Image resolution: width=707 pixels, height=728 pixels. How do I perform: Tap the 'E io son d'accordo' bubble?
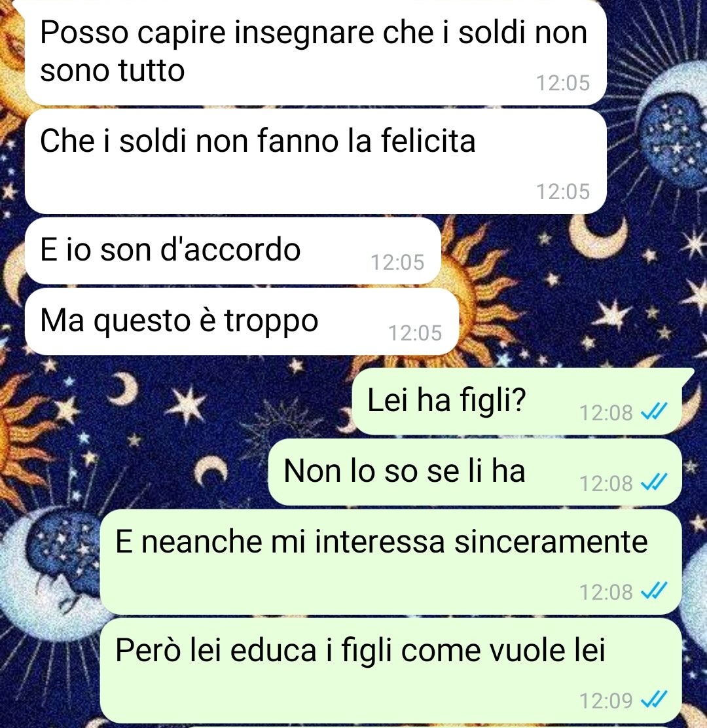tap(232, 251)
